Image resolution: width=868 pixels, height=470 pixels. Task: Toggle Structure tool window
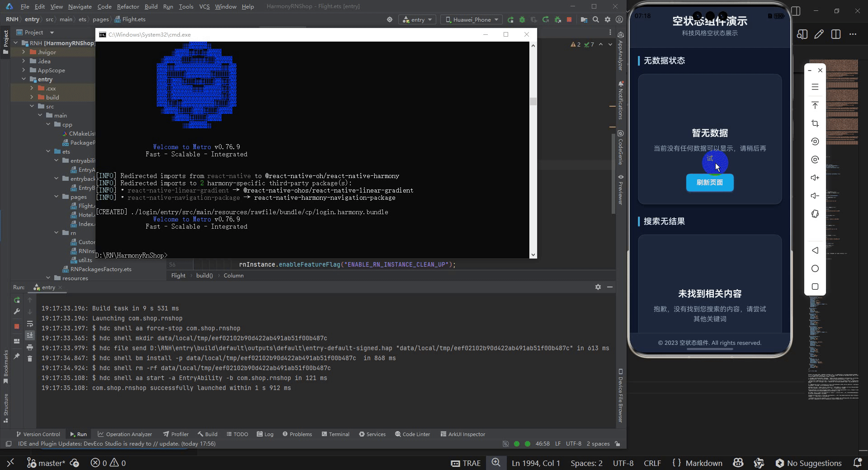click(x=5, y=408)
